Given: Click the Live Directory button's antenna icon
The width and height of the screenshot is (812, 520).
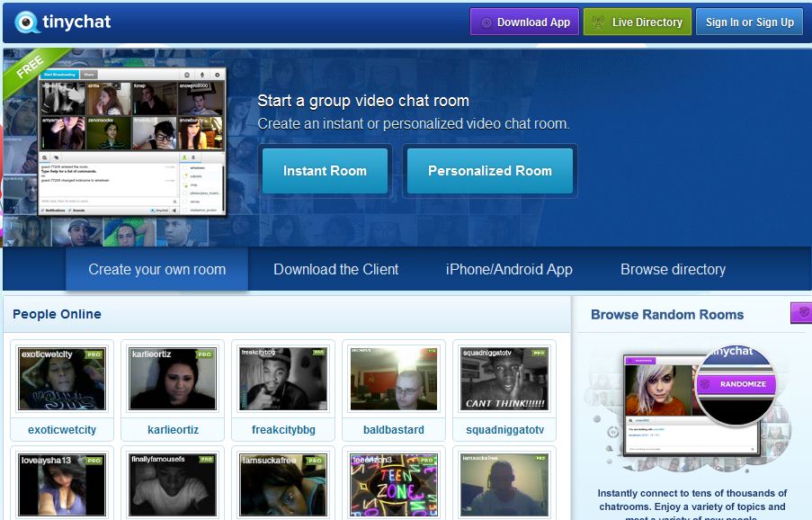Looking at the screenshot, I should 598,22.
